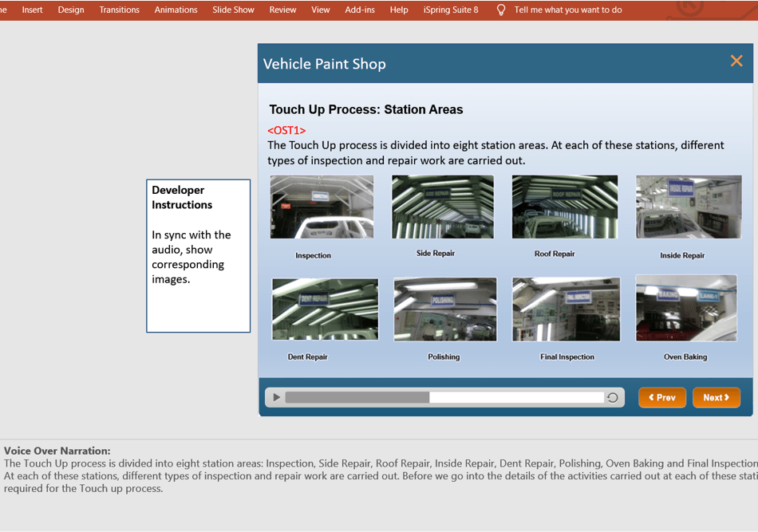
Task: Click the replay circular arrow icon
Action: click(612, 397)
